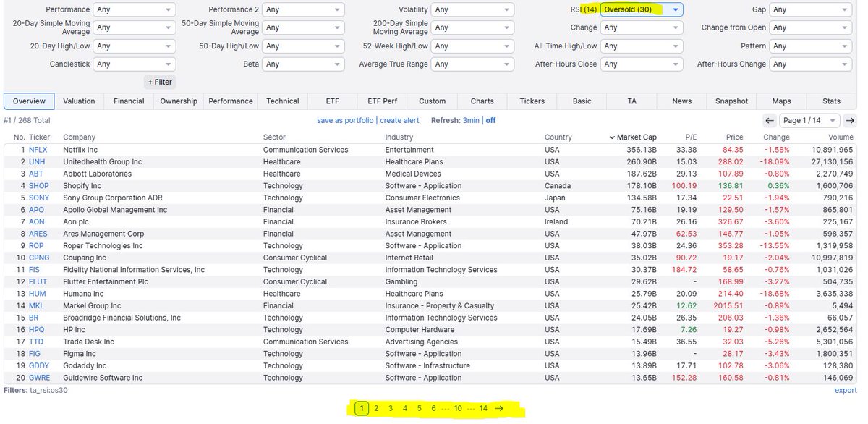Switch to the TA tab
The height and width of the screenshot is (424, 868).
632,101
